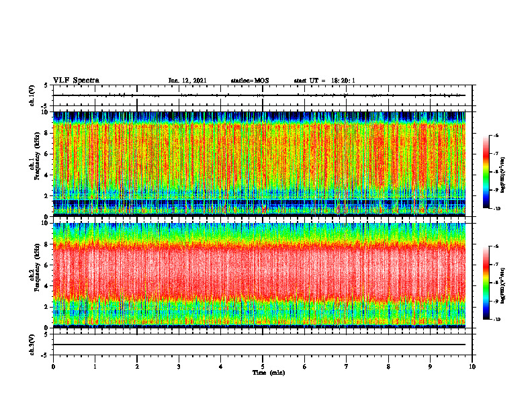Click the 'VLF Spectra' title text
Viewport: 532px width, 411px height.
tap(76, 81)
